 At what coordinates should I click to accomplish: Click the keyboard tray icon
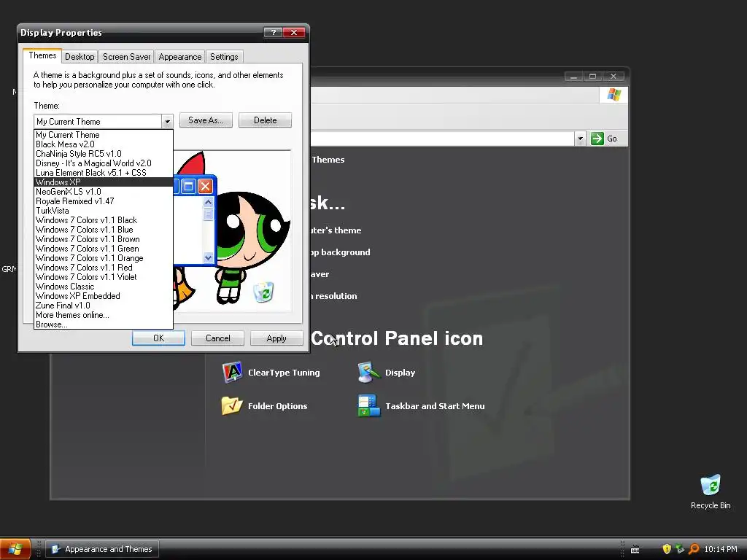[x=635, y=550]
